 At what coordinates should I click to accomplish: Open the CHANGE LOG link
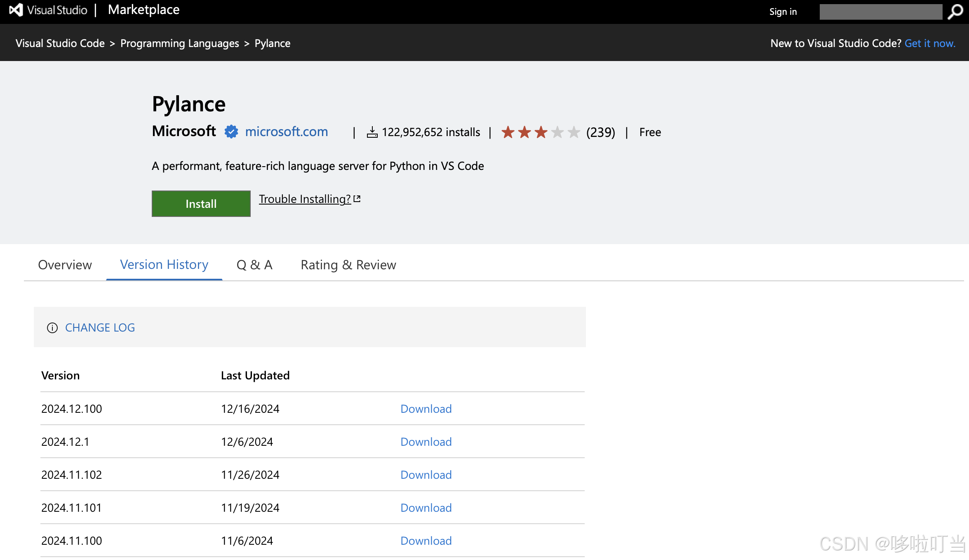[x=100, y=328]
